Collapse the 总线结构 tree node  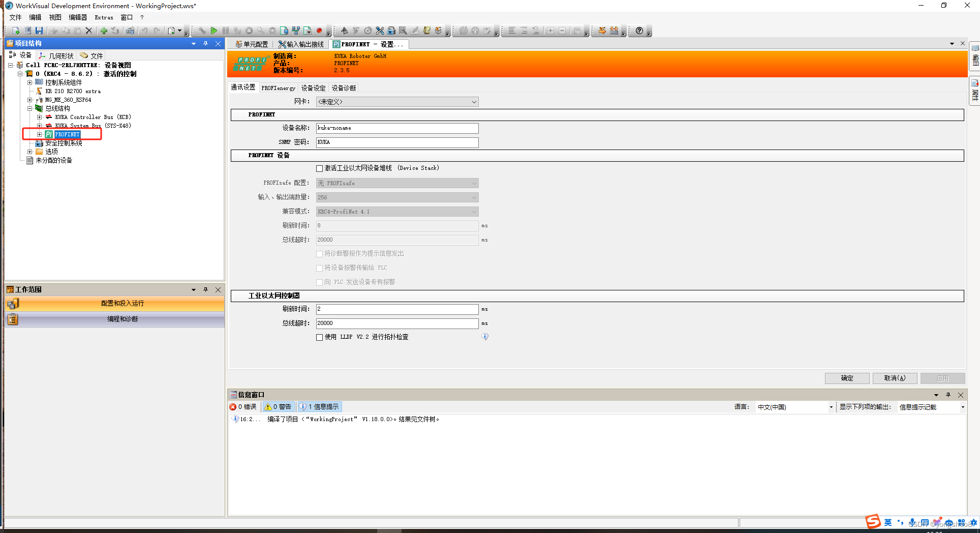point(29,108)
